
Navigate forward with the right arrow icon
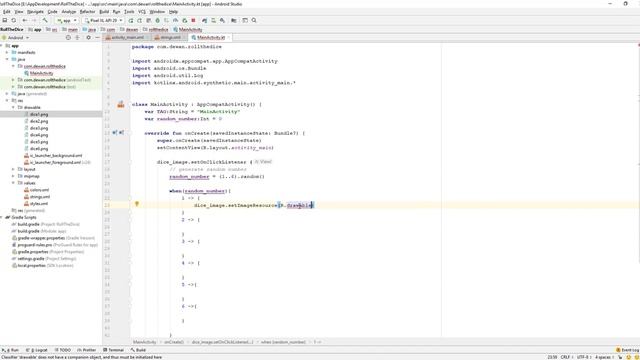(x=34, y=20)
